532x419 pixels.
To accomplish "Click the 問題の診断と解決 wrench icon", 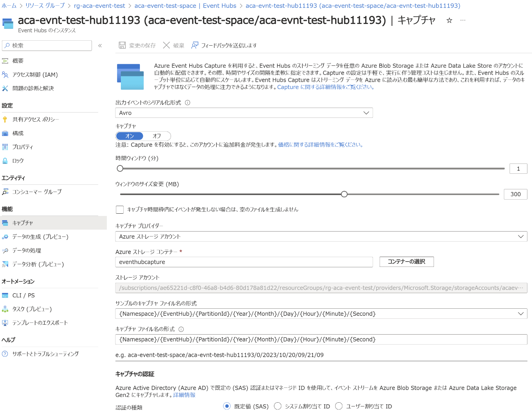I will [5, 88].
